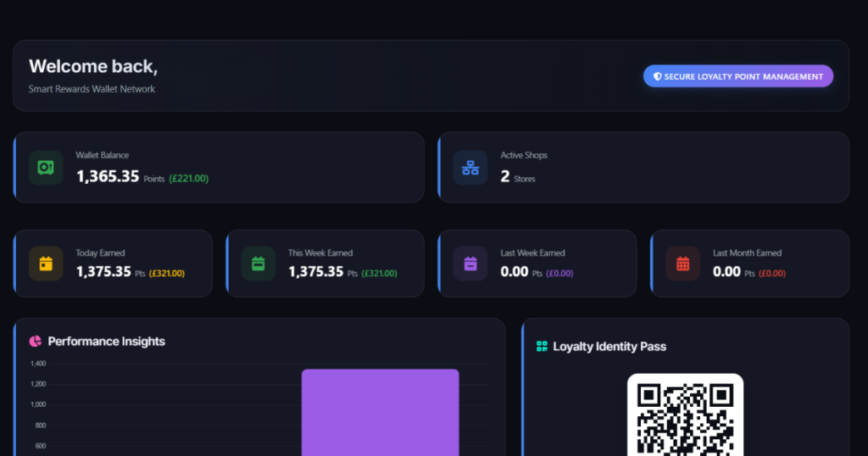Image resolution: width=868 pixels, height=456 pixels.
Task: Click the teal Loyalty Identity Pass QR icon
Action: click(x=542, y=347)
